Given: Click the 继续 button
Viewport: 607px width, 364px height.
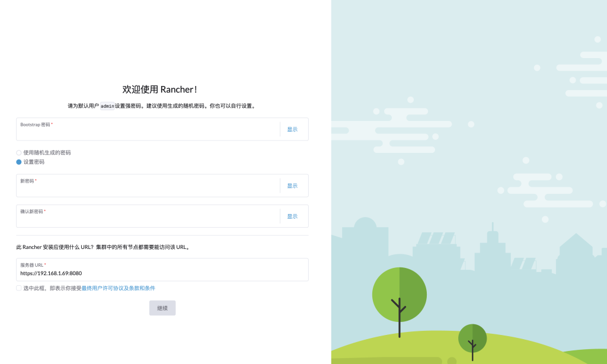Looking at the screenshot, I should [162, 308].
